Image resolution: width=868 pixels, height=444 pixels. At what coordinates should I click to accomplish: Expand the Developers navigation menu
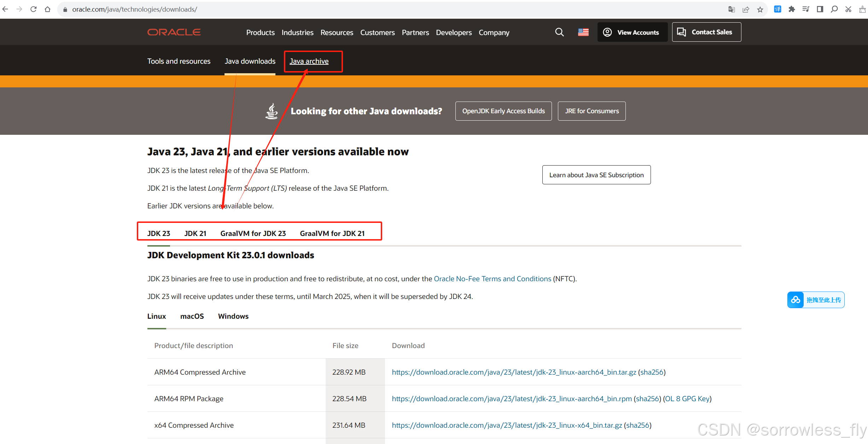pyautogui.click(x=454, y=33)
